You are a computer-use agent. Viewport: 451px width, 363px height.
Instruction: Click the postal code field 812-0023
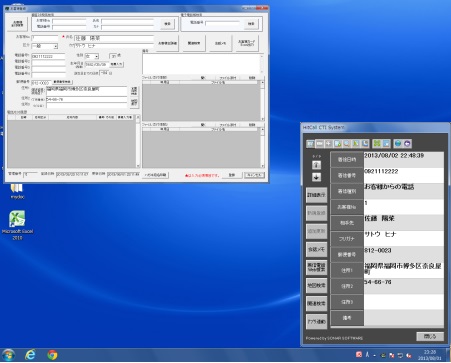tap(41, 82)
